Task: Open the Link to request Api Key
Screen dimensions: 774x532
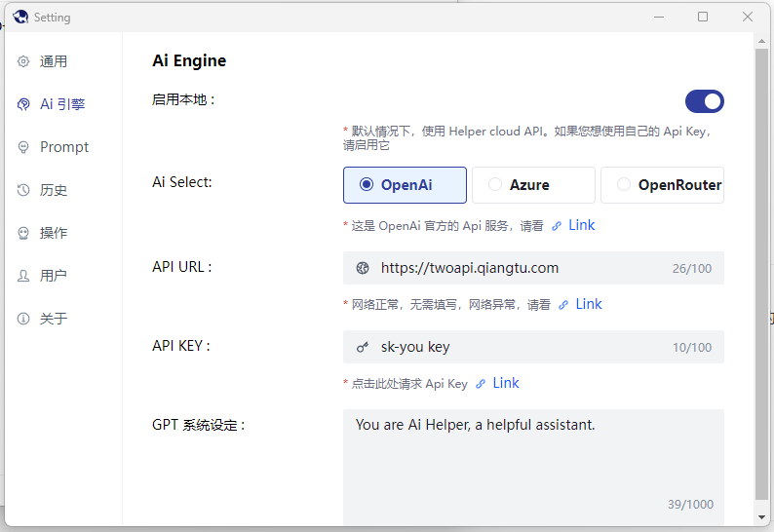Action: [x=506, y=383]
